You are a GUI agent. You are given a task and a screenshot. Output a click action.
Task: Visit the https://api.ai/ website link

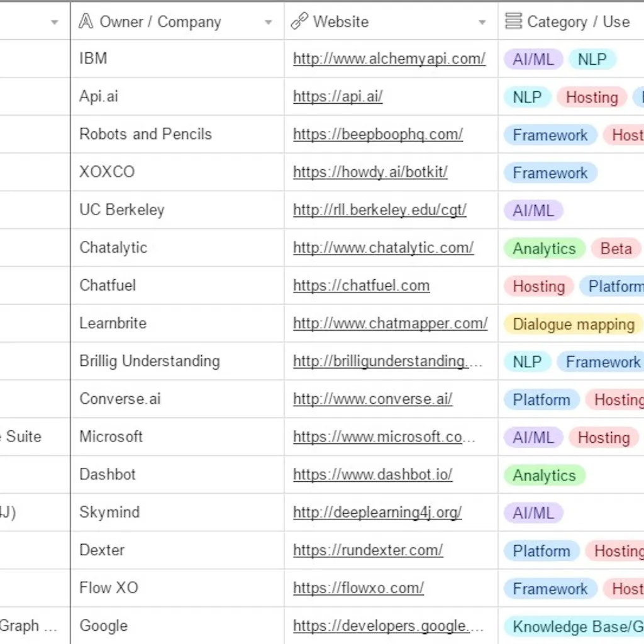click(x=338, y=96)
